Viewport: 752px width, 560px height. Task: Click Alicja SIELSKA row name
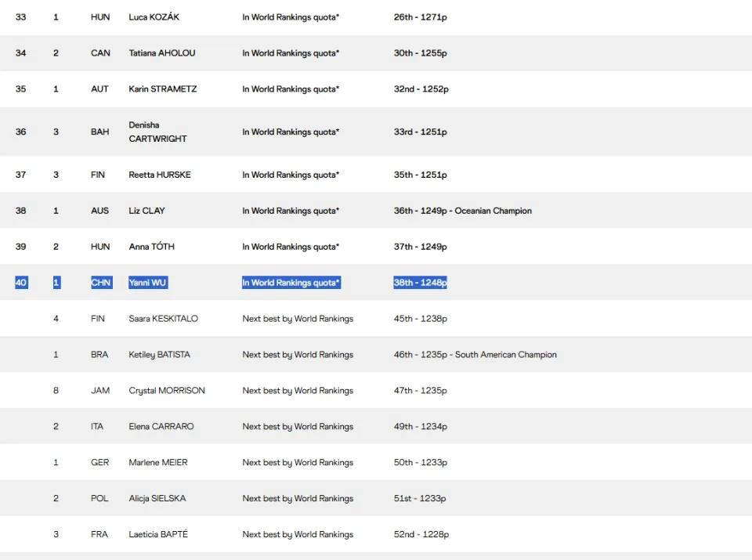[x=157, y=499]
